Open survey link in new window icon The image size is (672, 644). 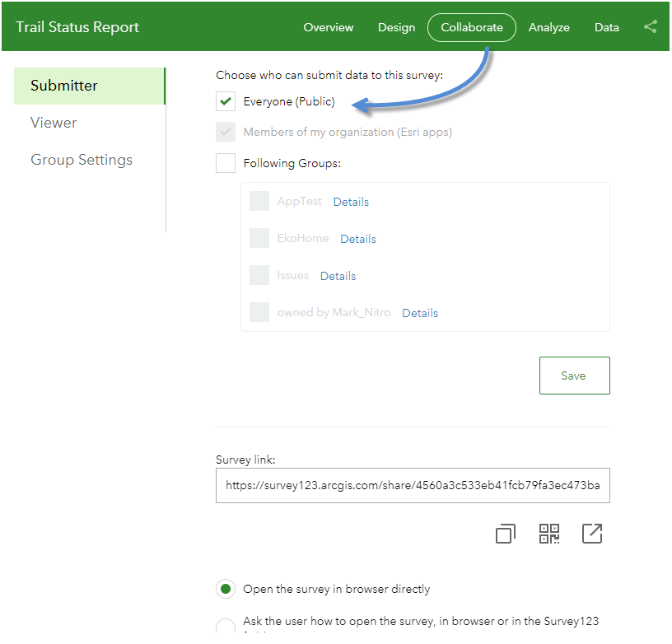coord(592,534)
